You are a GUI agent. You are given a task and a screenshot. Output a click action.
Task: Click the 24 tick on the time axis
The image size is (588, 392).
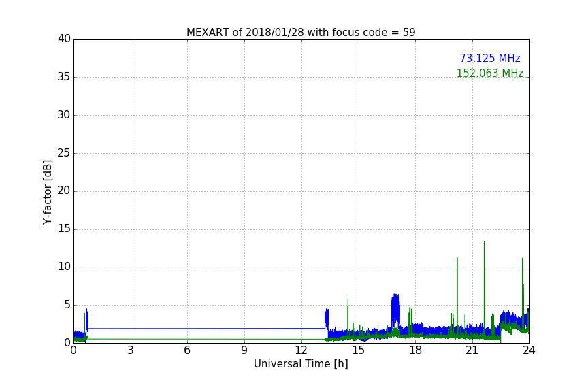(529, 350)
